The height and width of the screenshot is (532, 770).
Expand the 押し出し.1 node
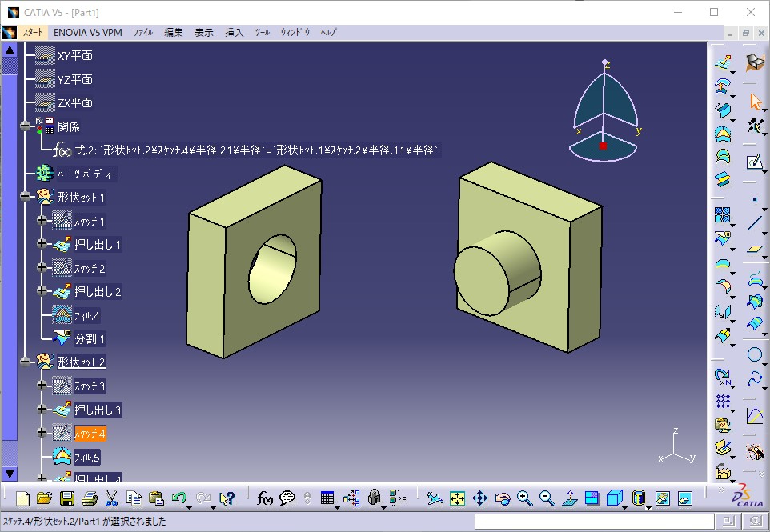(x=42, y=243)
